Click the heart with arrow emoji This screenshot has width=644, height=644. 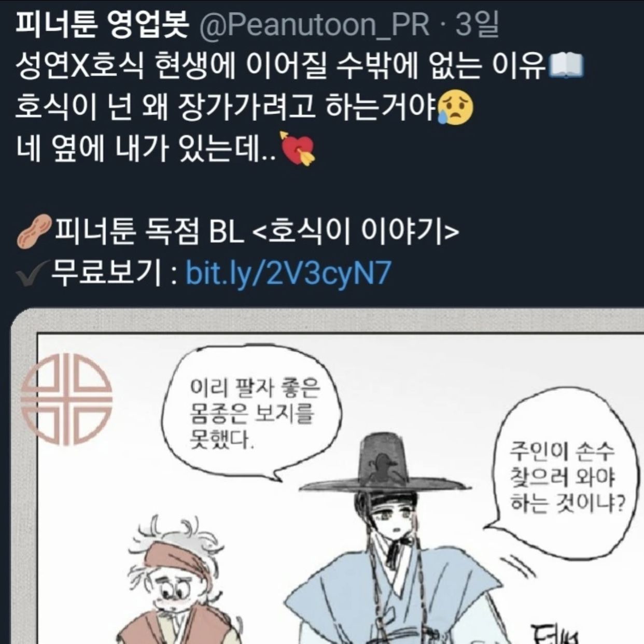297,148
